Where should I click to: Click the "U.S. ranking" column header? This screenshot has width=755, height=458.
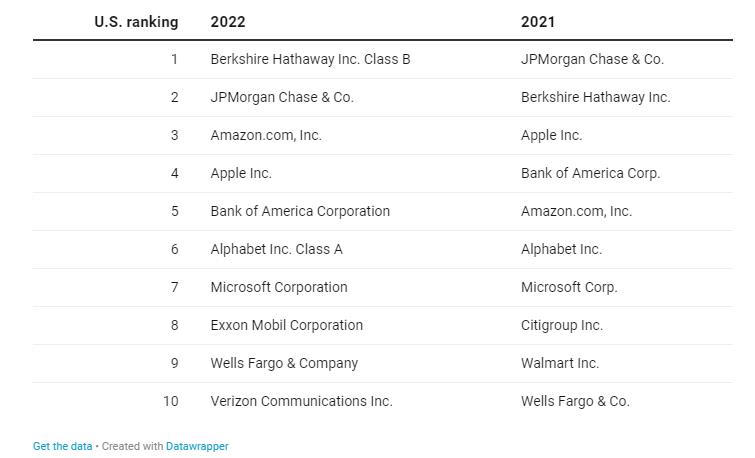136,21
